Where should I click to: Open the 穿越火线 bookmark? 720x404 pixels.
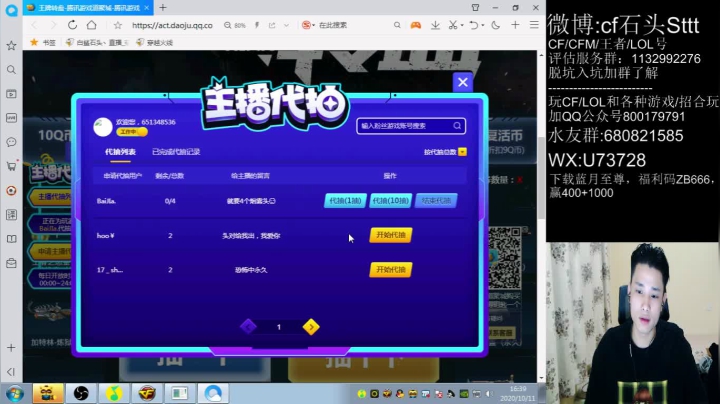tap(155, 43)
